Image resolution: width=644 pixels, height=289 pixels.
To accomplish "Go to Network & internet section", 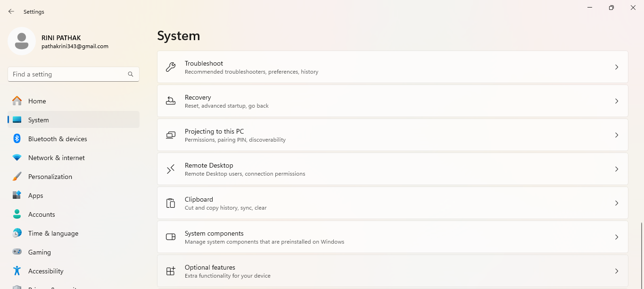I will tap(57, 158).
